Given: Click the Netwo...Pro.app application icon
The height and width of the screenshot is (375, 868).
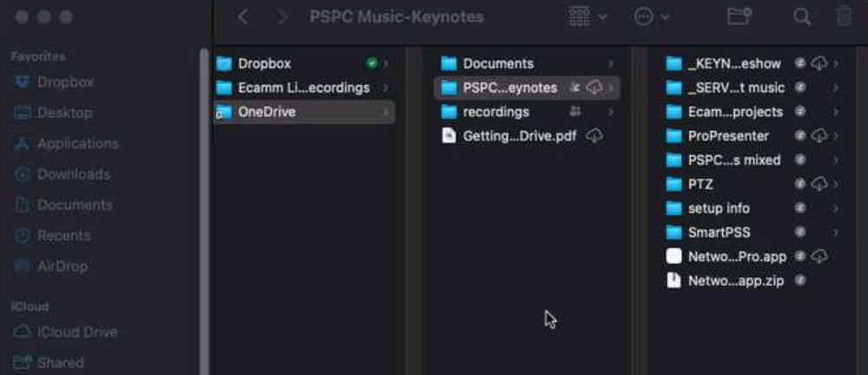Looking at the screenshot, I should click(x=673, y=256).
